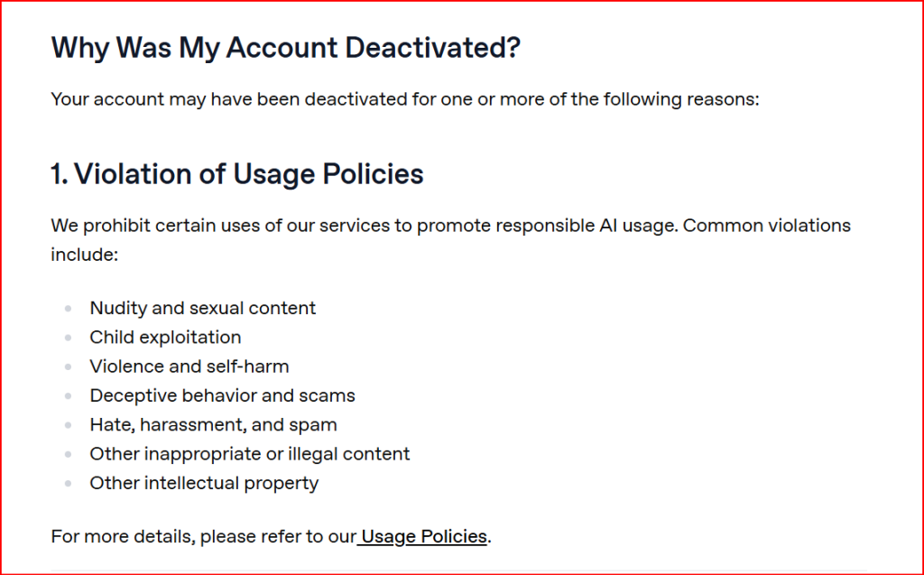Open the Usage Policies link
924x575 pixels.
pos(425,536)
